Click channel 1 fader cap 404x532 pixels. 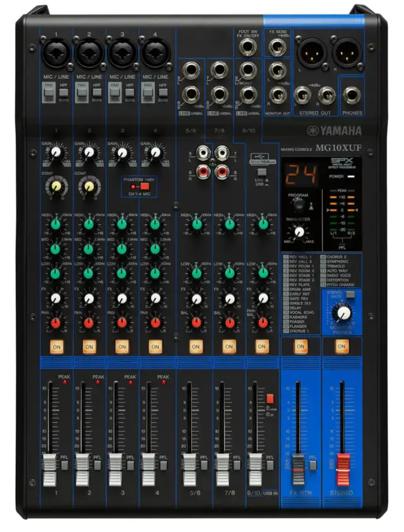[x=50, y=470]
